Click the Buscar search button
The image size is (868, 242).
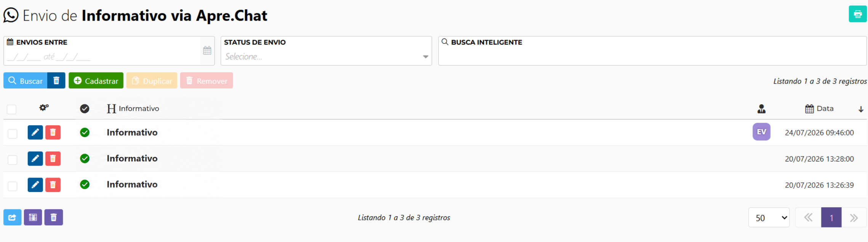tap(26, 81)
